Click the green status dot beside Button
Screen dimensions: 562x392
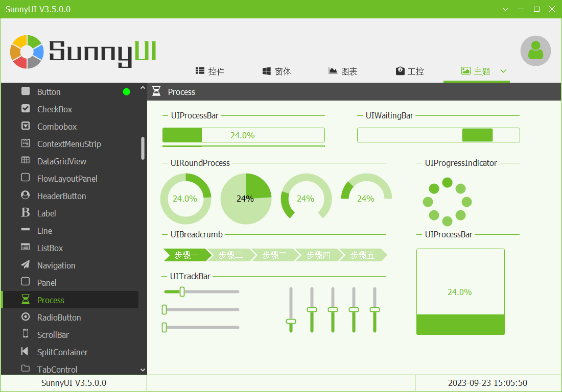point(126,92)
